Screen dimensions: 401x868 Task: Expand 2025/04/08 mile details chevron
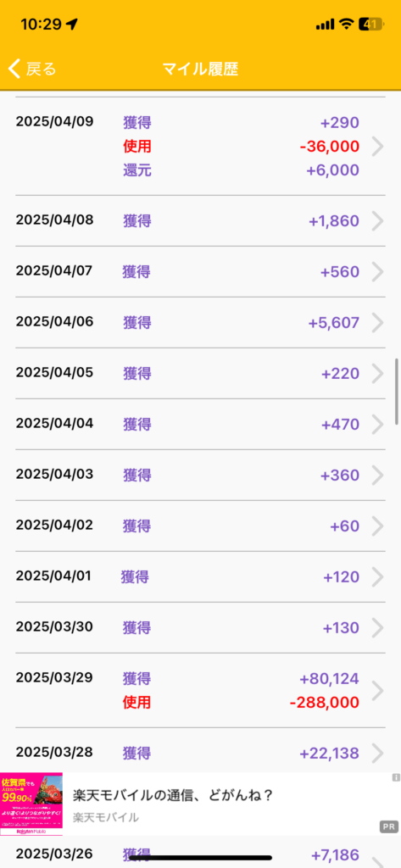[x=378, y=221]
